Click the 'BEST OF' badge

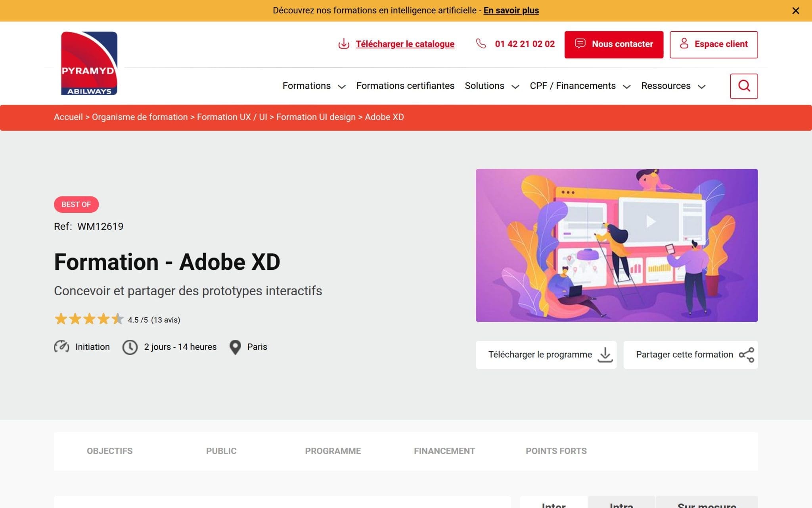point(76,204)
